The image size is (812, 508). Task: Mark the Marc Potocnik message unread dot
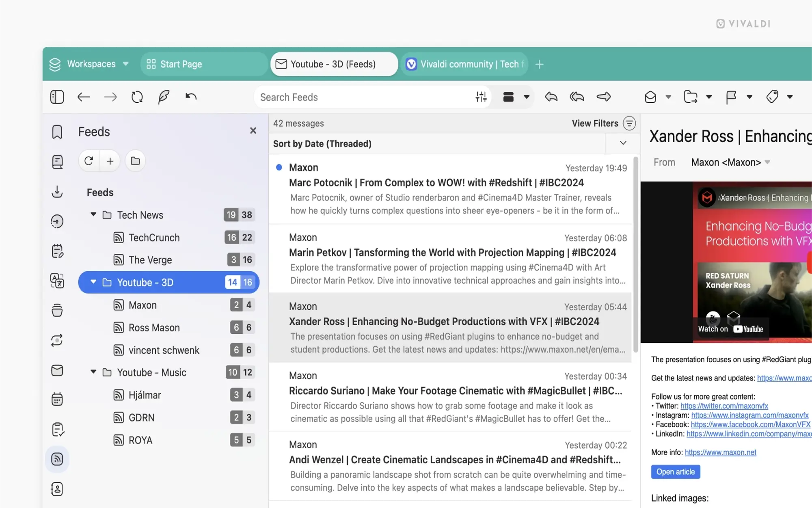(x=279, y=167)
